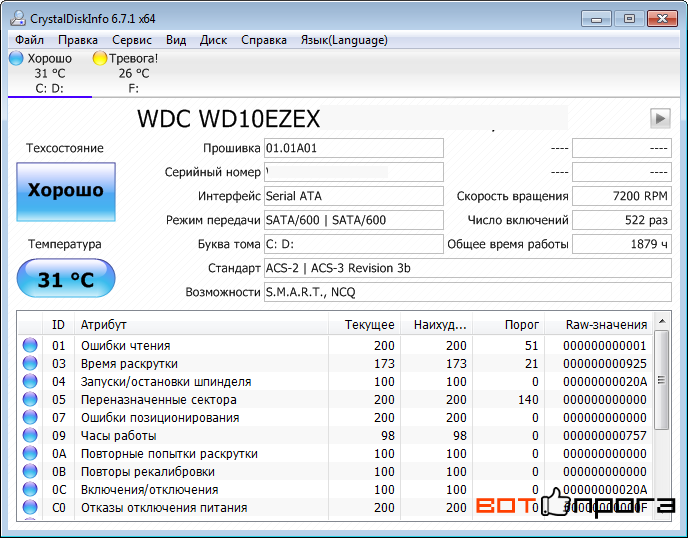Click the Интерфейс field Serial ATA
The image size is (688, 538).
354,196
